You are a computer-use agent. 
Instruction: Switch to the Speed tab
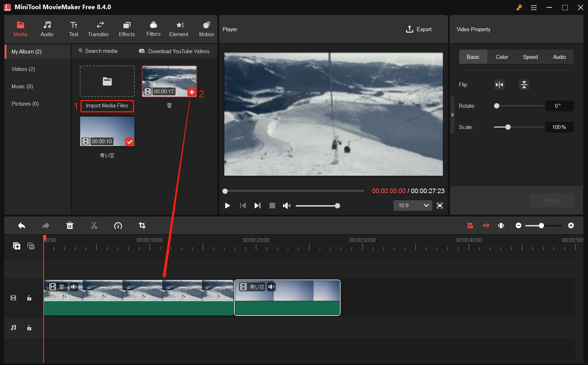pos(531,57)
